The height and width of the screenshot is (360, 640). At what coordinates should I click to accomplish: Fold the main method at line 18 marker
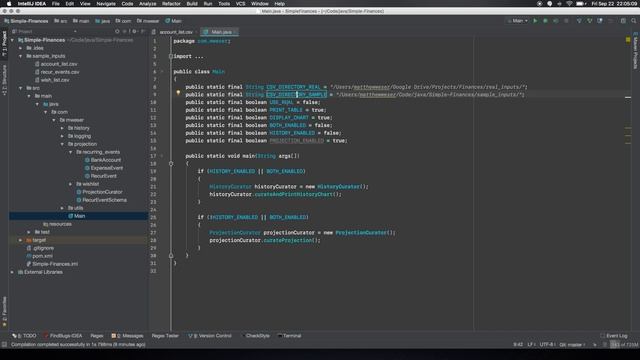tap(171, 163)
